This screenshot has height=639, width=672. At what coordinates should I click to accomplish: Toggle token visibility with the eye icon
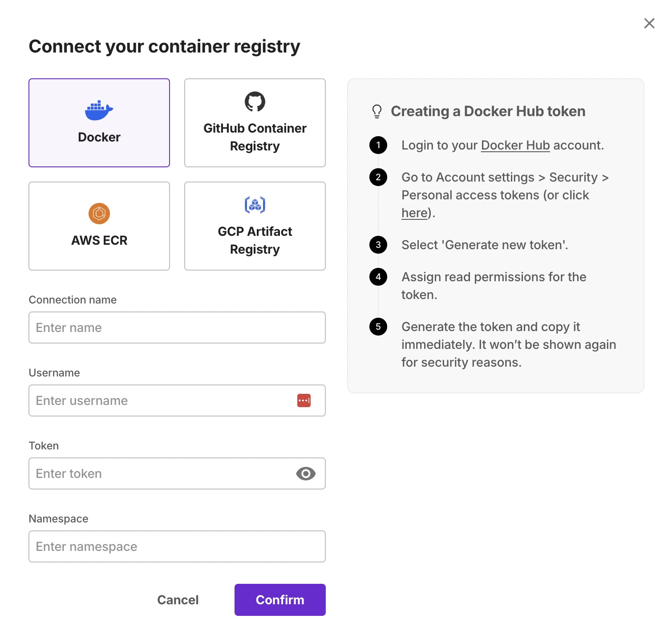coord(306,473)
